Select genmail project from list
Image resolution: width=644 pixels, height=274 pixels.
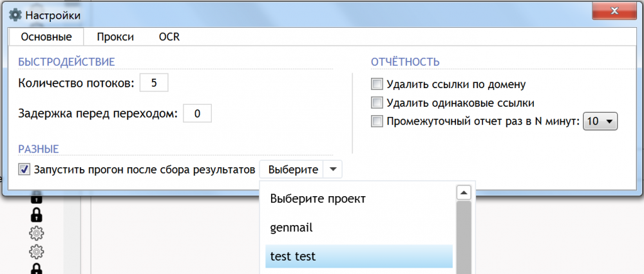(x=359, y=228)
